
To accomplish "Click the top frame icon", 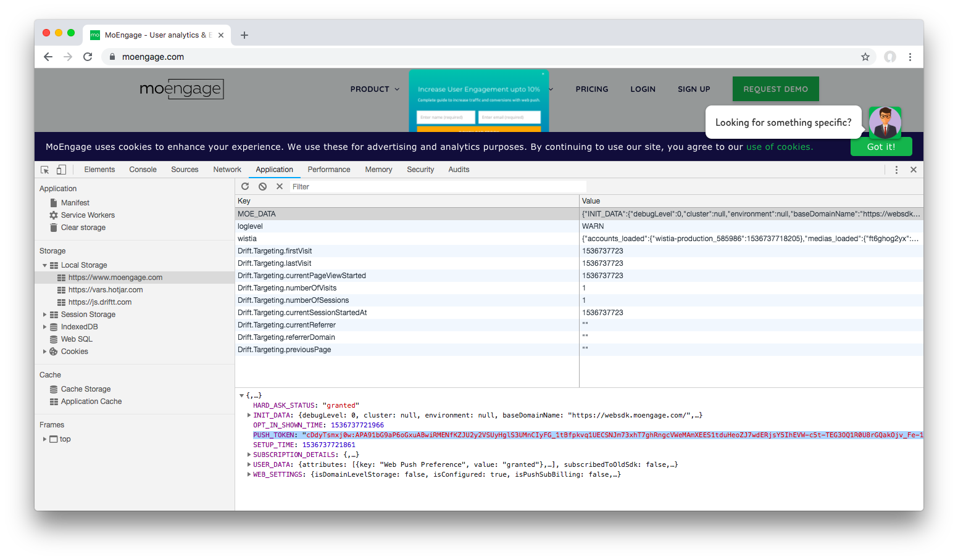I will tap(54, 439).
